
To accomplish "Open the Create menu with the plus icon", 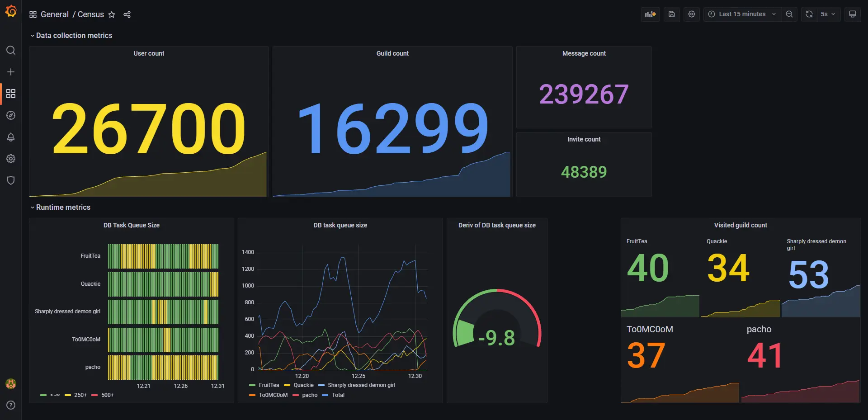I will point(11,71).
